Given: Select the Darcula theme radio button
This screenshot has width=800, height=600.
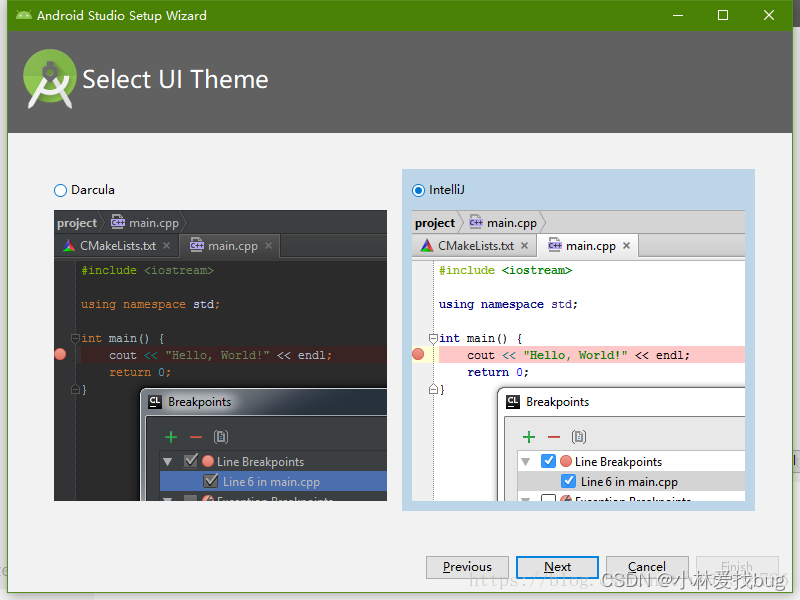Looking at the screenshot, I should point(60,189).
